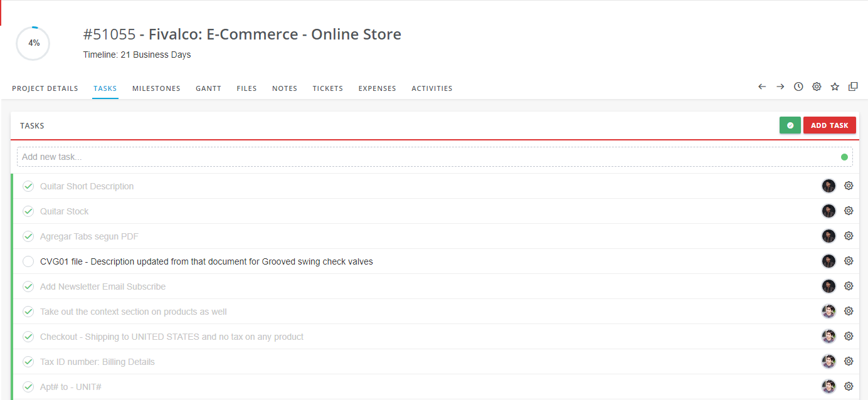Go to next project arrow icon
The image size is (868, 400).
point(780,87)
